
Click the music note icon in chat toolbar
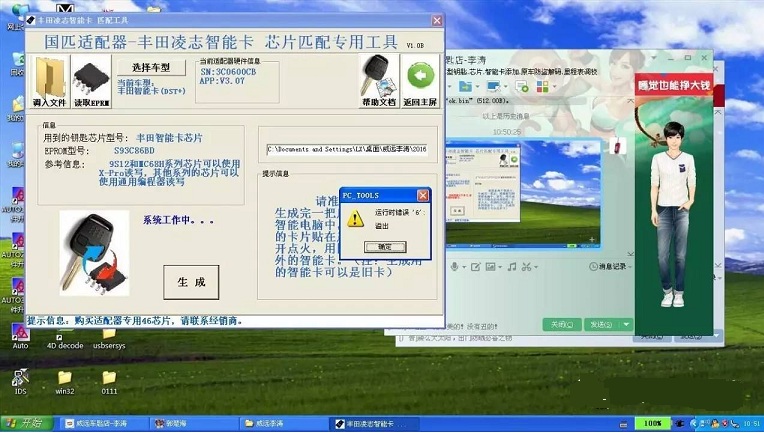(x=512, y=267)
